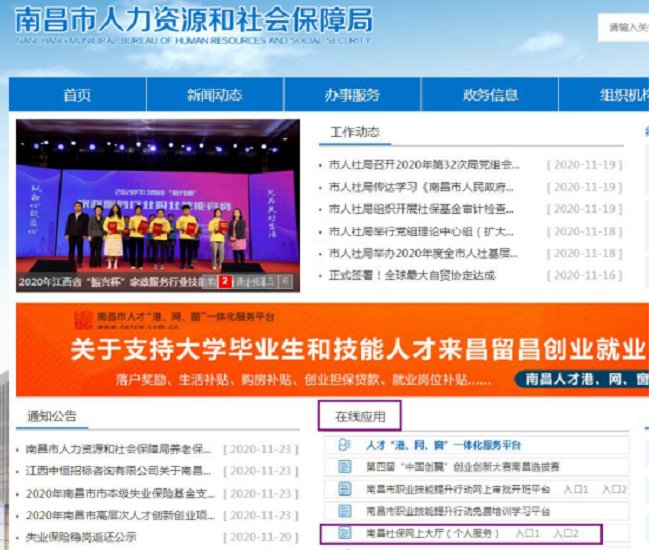The width and height of the screenshot is (649, 550).
Task: Click 入口1 for 南昌社保网上大厅（个人服务）
Action: pyautogui.click(x=528, y=534)
